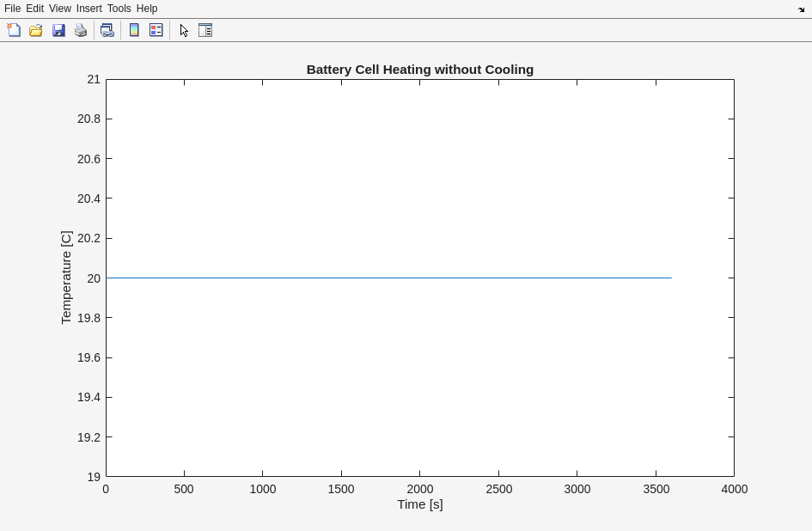Open the Help menu
Screen dimensions: 812x531
pyautogui.click(x=147, y=9)
